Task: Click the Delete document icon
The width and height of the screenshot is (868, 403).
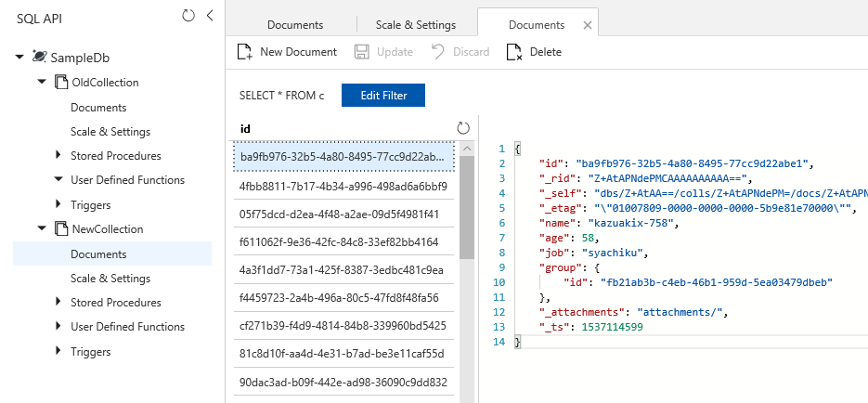Action: click(514, 52)
